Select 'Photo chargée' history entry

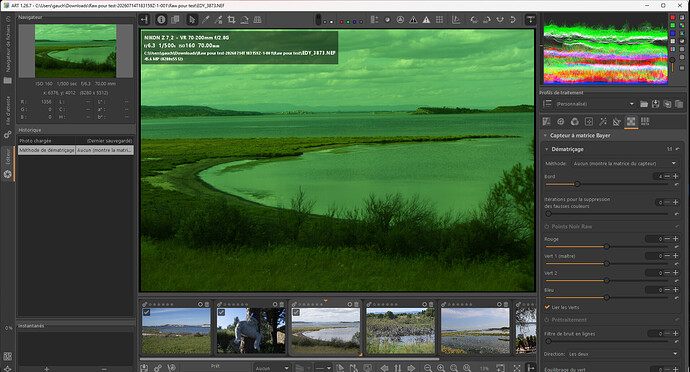(x=76, y=141)
